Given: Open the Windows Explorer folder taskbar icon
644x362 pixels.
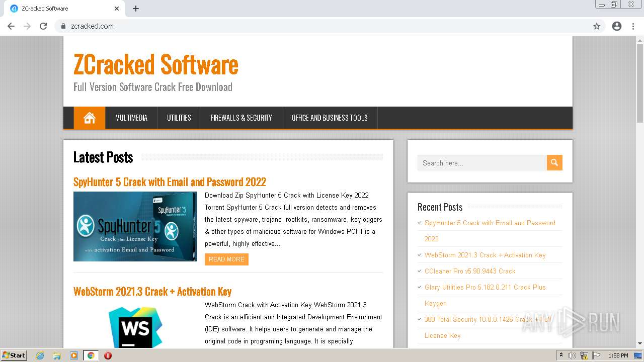Looking at the screenshot, I should coord(57,355).
